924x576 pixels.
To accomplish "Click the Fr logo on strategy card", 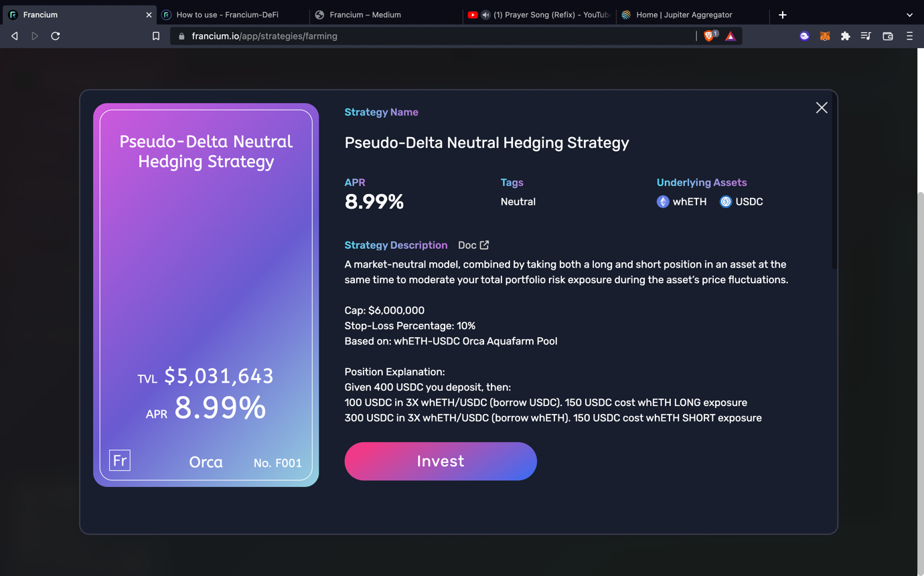I will (120, 460).
